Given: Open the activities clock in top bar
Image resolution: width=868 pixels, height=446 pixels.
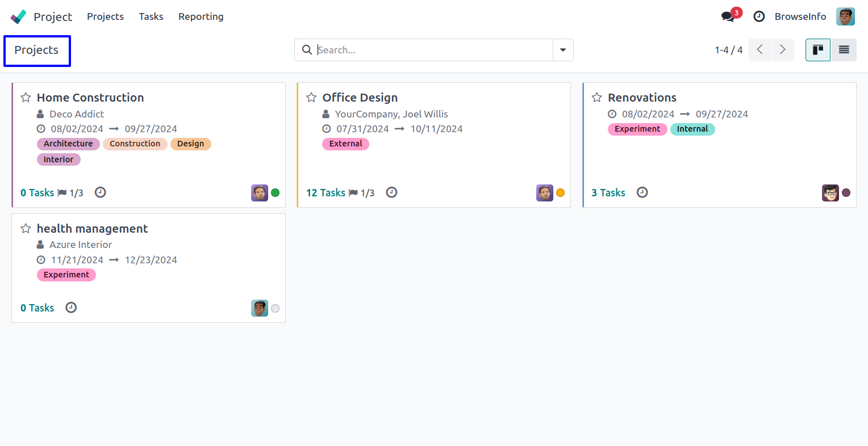Looking at the screenshot, I should pos(759,16).
